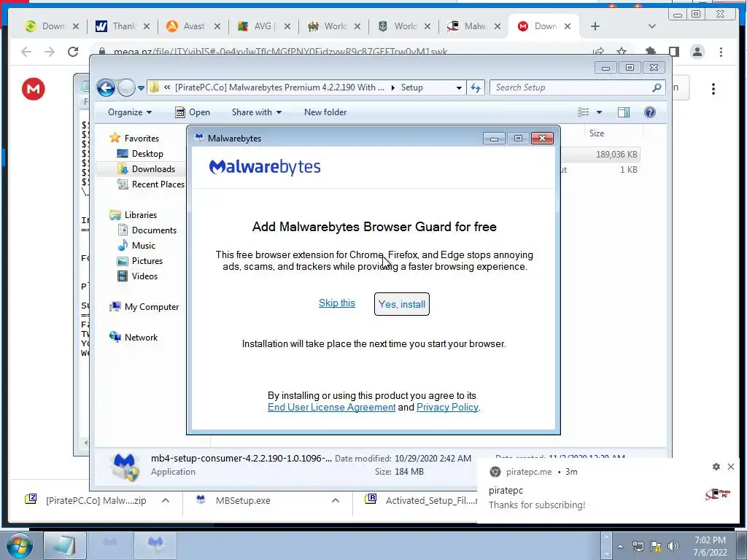Click the Chrome reload button
Viewport: 747px width, 560px height.
73,52
